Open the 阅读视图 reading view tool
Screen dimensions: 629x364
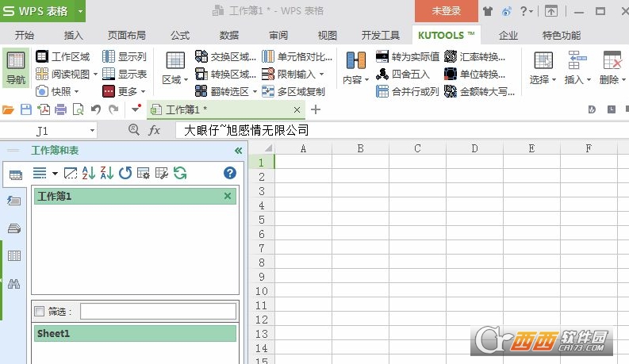(x=67, y=75)
